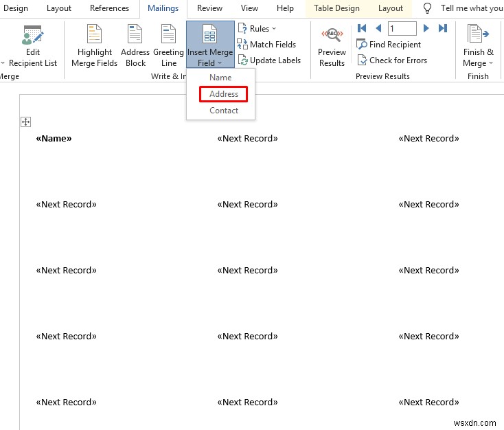The height and width of the screenshot is (430, 504).
Task: Go to next record arrow
Action: (x=426, y=28)
